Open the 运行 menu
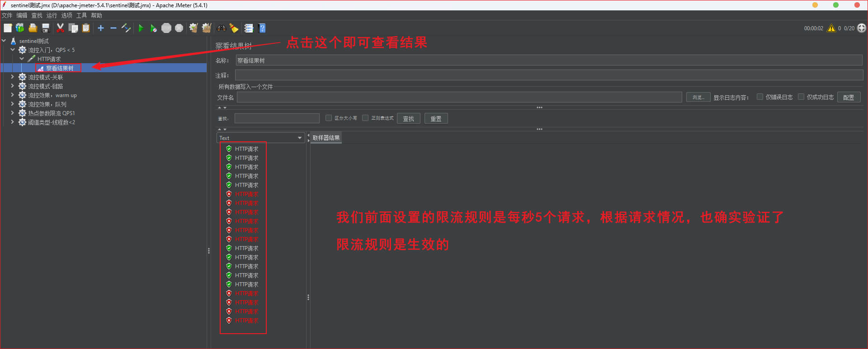 pos(52,15)
